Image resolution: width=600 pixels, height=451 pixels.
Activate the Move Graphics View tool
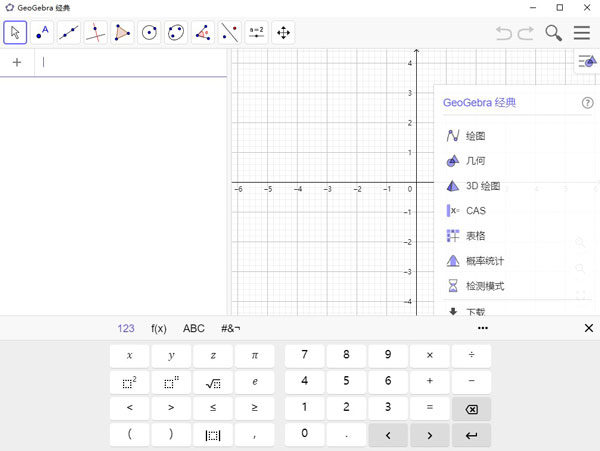tap(283, 33)
